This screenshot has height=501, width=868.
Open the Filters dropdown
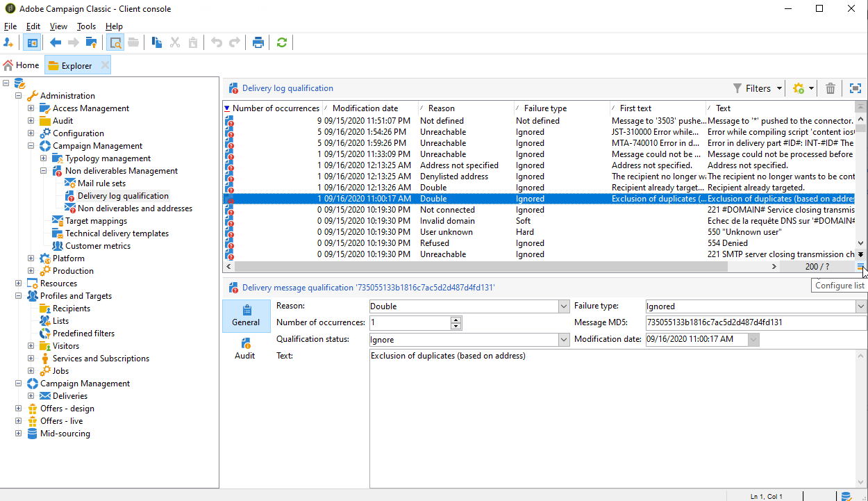point(758,88)
